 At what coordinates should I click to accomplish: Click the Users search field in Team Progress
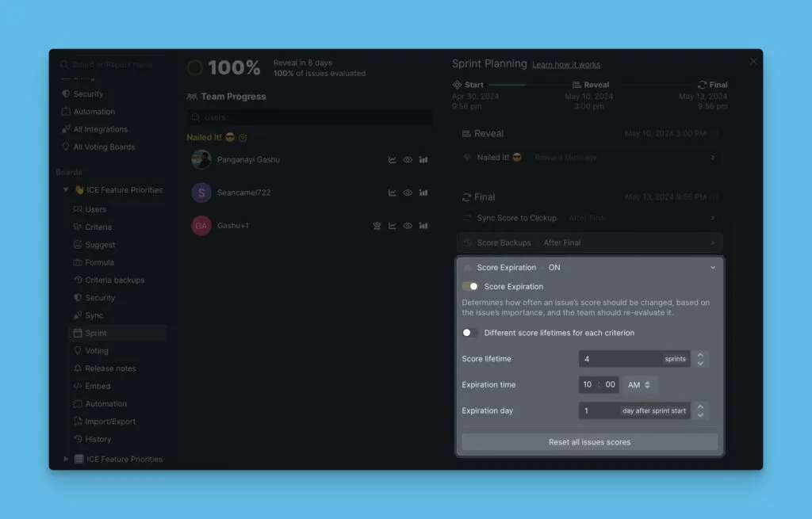[x=309, y=117]
